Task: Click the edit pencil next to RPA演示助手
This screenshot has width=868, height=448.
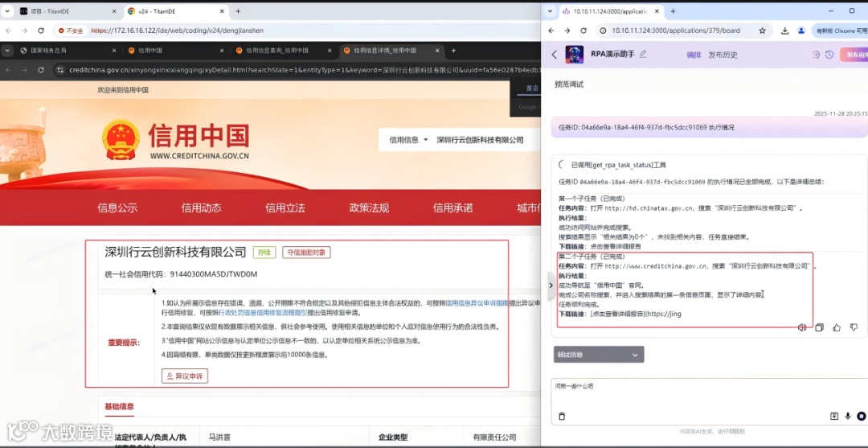Action: pos(643,54)
